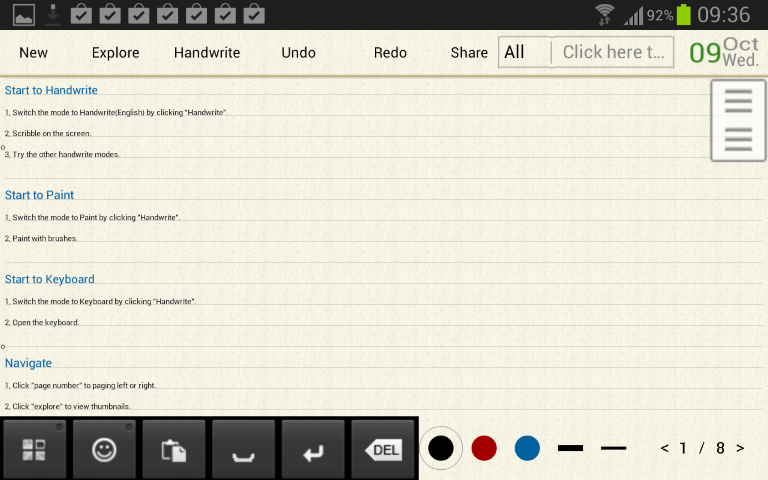Click the line about paging left or right
768x480 pixels.
(80, 385)
